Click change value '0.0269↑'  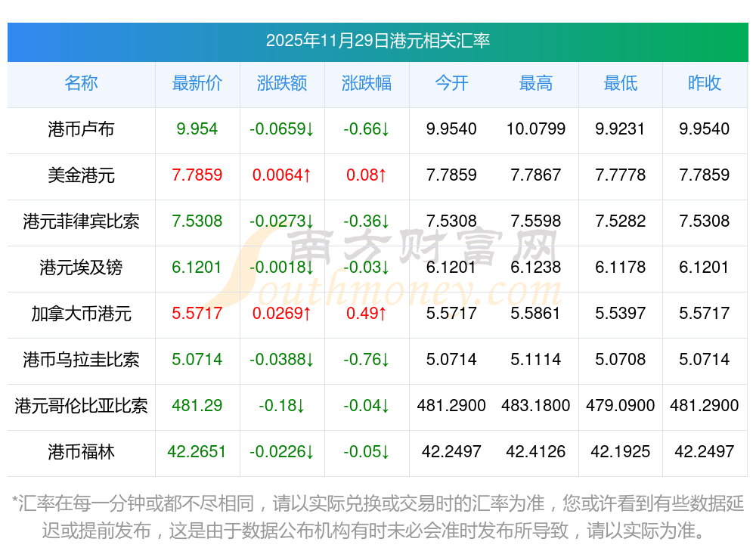[281, 314]
